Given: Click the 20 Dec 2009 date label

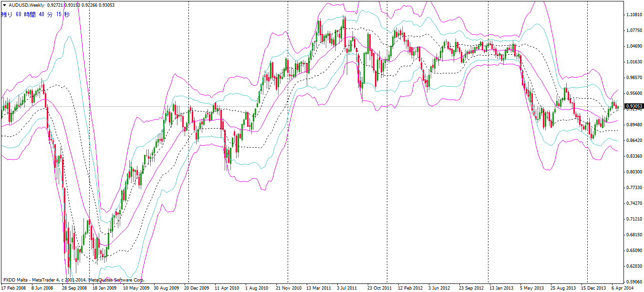Looking at the screenshot, I should tap(197, 288).
